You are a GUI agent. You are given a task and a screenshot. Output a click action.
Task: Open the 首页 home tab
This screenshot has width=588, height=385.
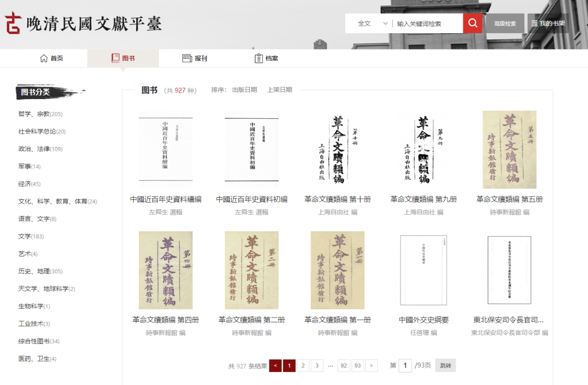52,58
